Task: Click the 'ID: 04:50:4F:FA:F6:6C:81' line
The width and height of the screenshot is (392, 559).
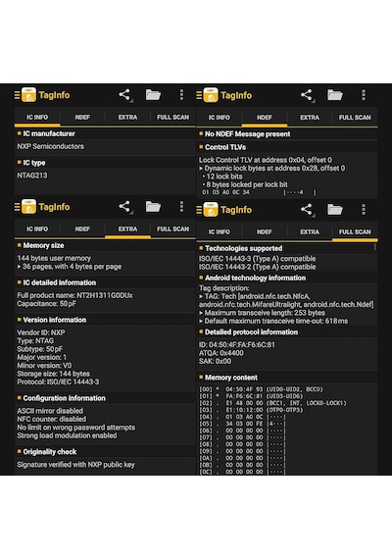Action: click(236, 345)
